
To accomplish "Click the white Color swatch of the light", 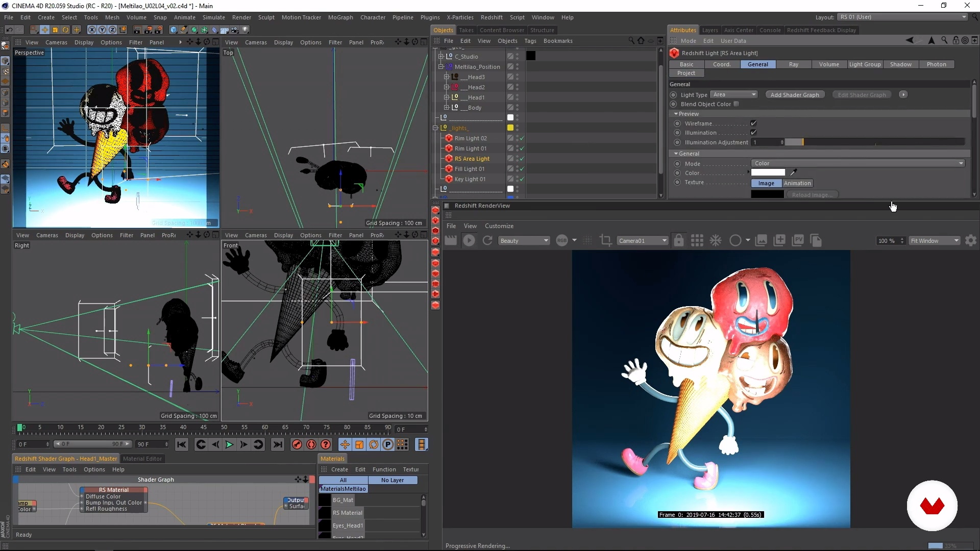I will 768,172.
